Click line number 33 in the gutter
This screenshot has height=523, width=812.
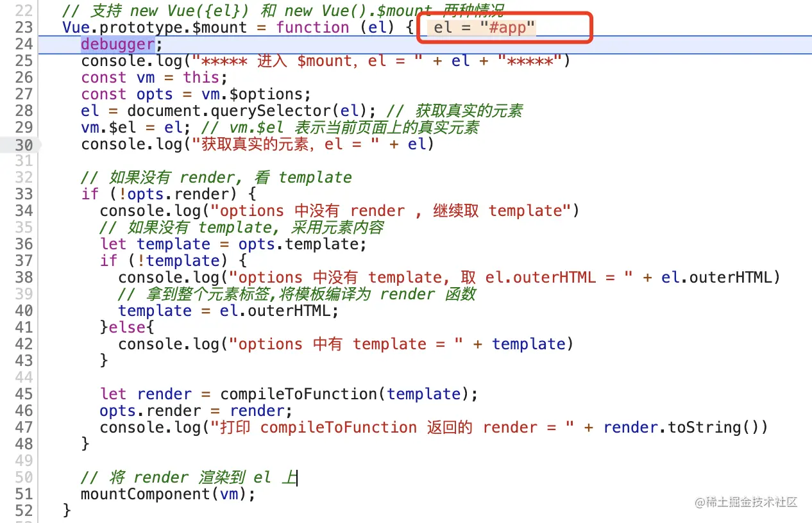[24, 194]
